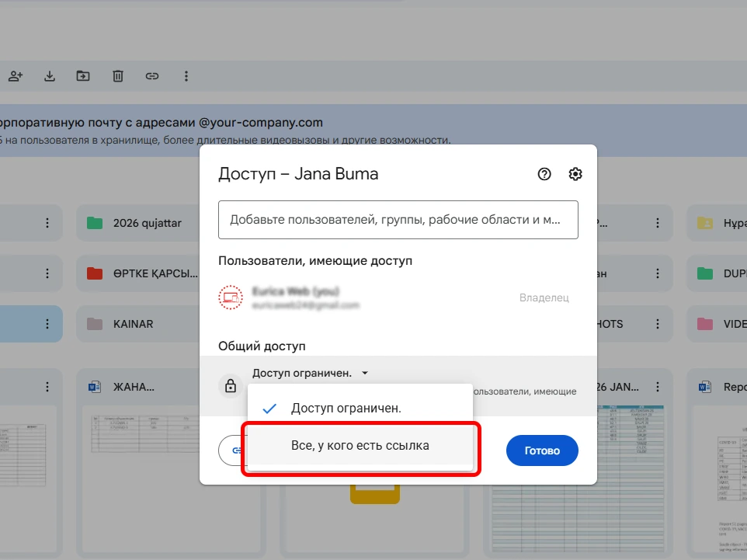Click the move to folder toolbar icon
This screenshot has width=747, height=560.
(83, 76)
